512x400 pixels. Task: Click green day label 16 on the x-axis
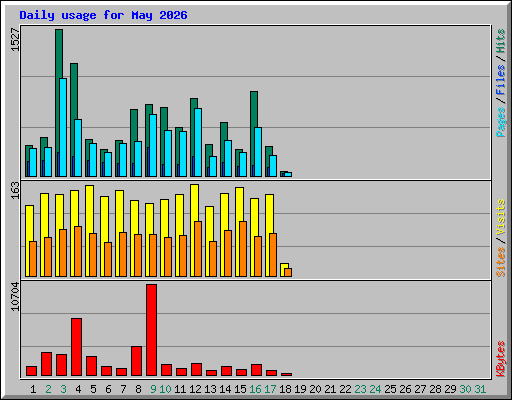coord(255,389)
